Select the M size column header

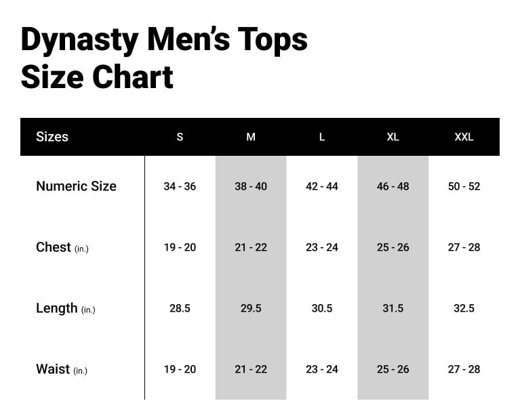tap(251, 137)
